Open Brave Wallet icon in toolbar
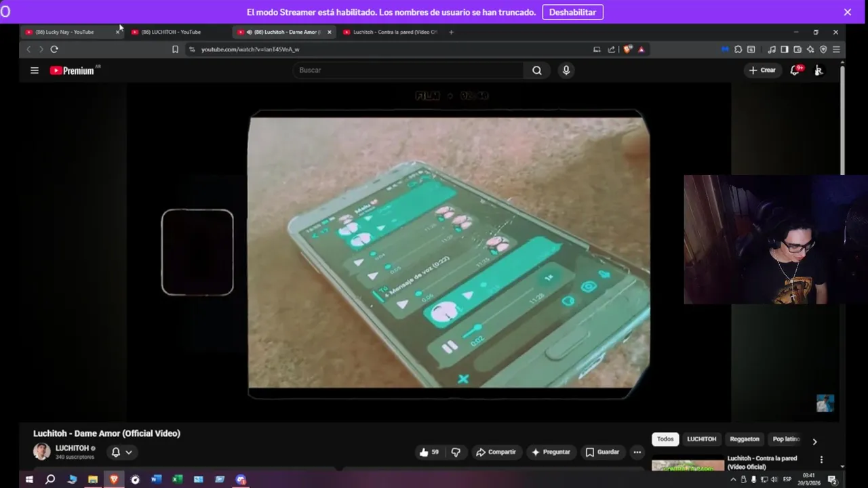 click(x=797, y=49)
